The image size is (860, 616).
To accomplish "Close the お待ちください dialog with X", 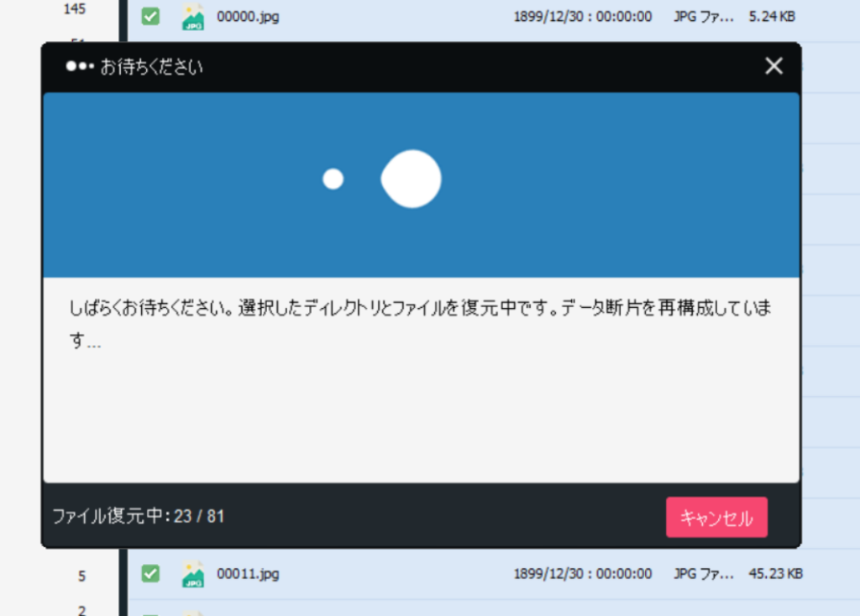I will (x=773, y=66).
